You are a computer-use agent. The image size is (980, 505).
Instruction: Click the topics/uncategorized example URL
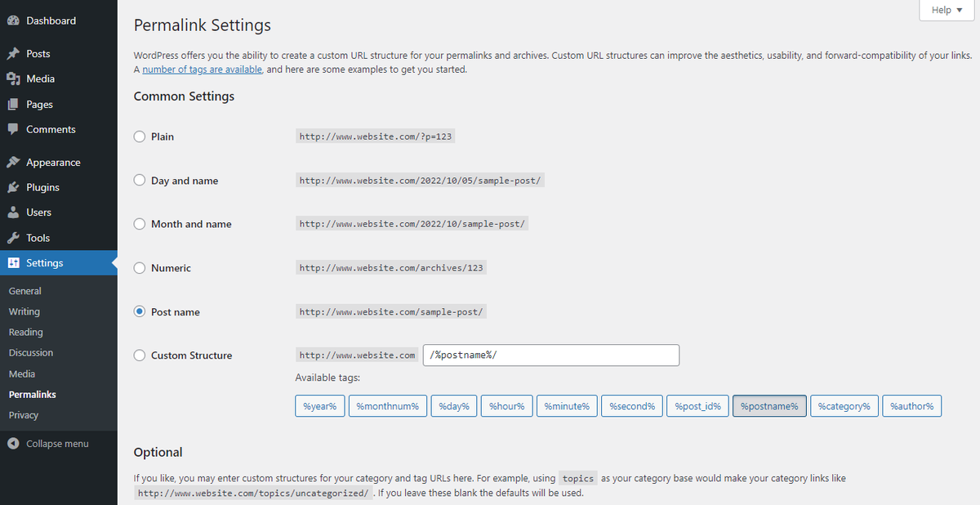(x=254, y=494)
